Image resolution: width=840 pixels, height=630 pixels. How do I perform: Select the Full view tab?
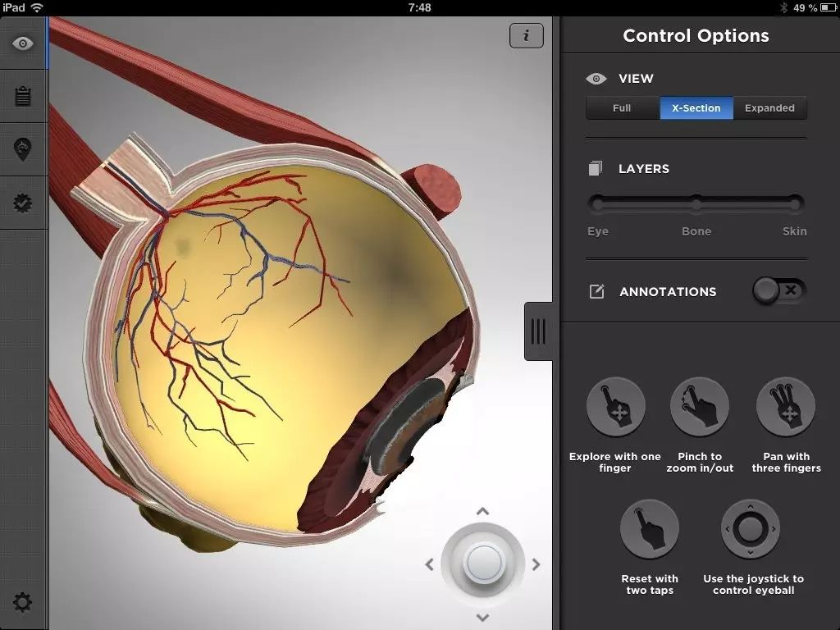(623, 108)
